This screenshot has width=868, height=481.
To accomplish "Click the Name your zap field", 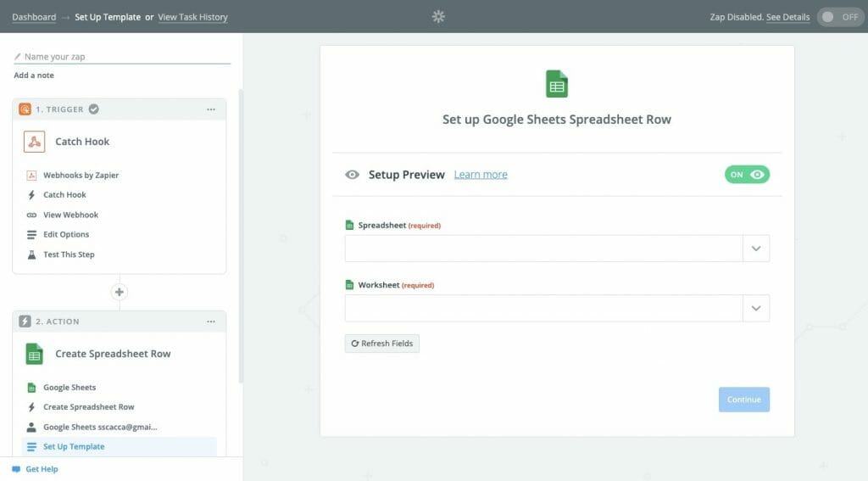I will 122,57.
